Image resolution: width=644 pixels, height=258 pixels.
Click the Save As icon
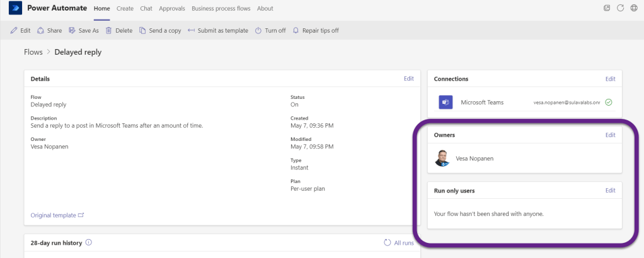point(72,30)
